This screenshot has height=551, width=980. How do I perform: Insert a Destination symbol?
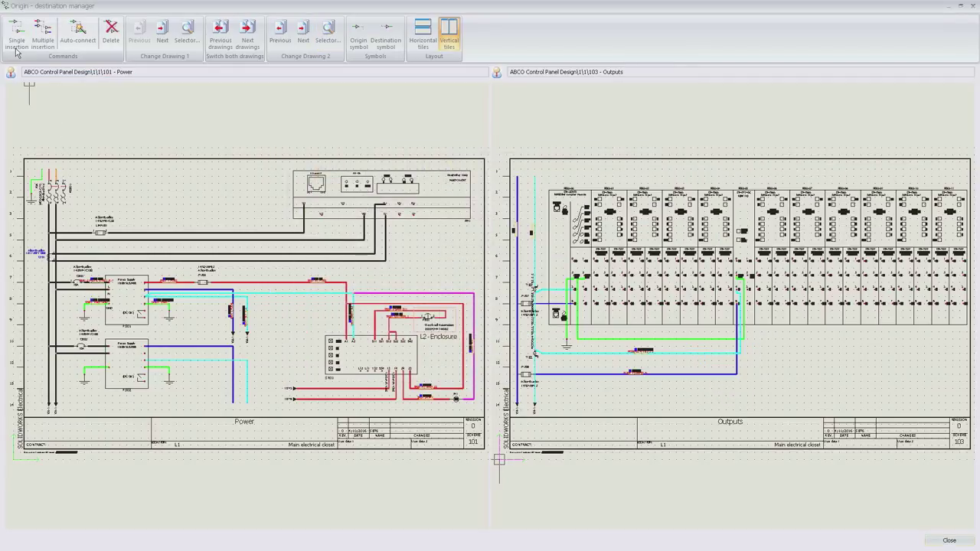coord(386,34)
